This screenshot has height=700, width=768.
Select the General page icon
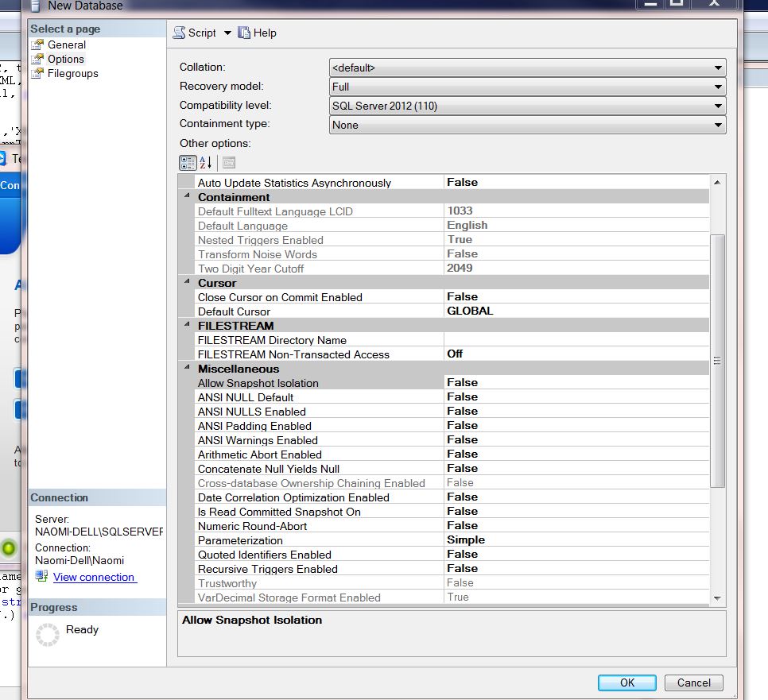coord(37,44)
